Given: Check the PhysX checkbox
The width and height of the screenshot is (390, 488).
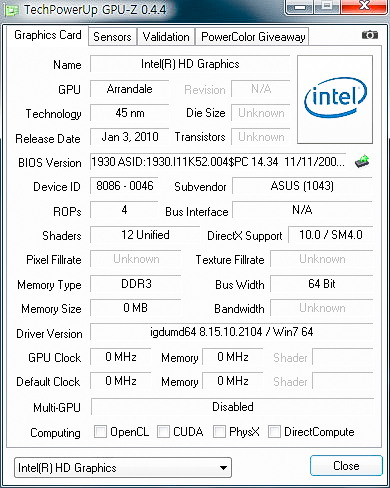Looking at the screenshot, I should 219,432.
